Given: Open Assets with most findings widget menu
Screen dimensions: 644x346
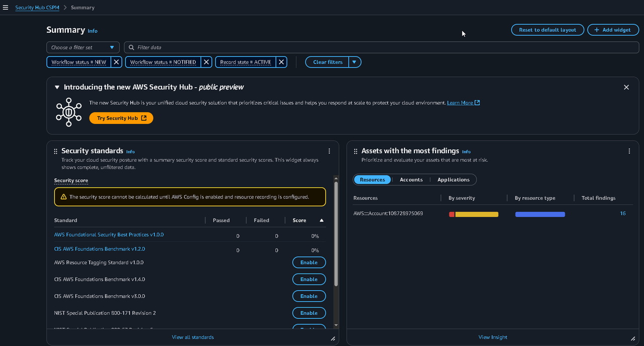Looking at the screenshot, I should coord(629,151).
